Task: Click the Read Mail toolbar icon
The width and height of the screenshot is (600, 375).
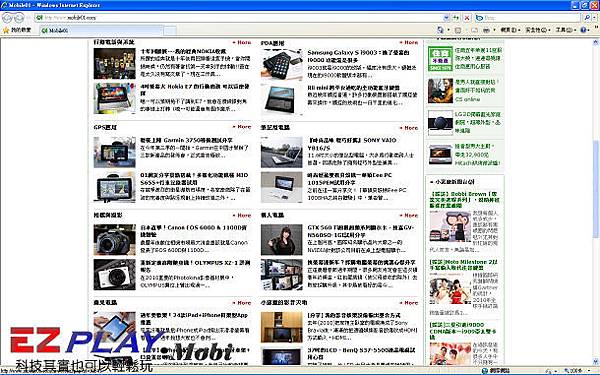Action: tap(474, 30)
